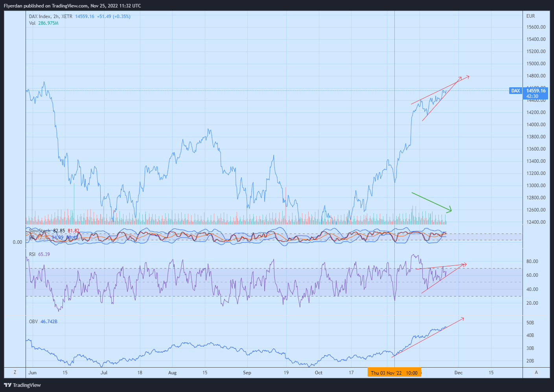Click the 14559.16 value in the chart title
554x392 pixels.
85,17
